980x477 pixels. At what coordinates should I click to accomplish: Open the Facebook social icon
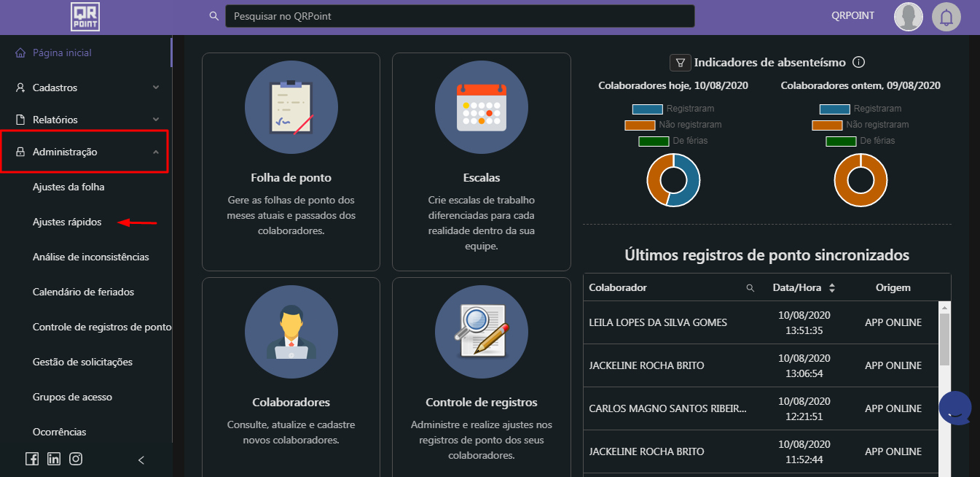(32, 459)
